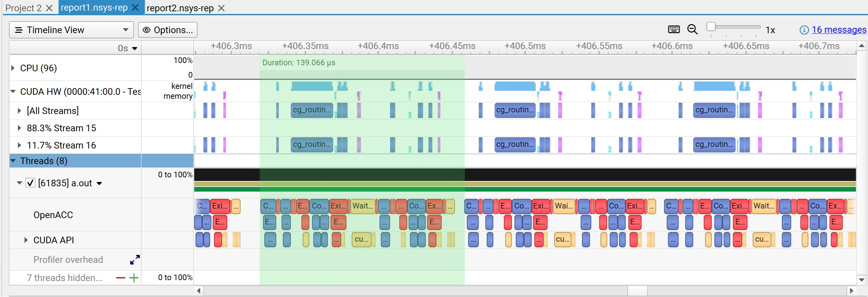Click the red minus next to hidden threads
The image size is (868, 297).
120,278
